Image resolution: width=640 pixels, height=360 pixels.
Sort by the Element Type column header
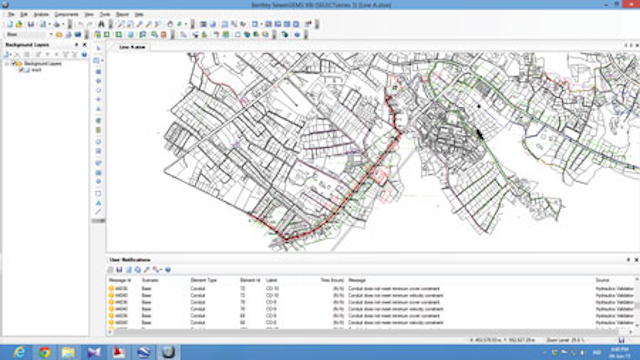[203, 280]
